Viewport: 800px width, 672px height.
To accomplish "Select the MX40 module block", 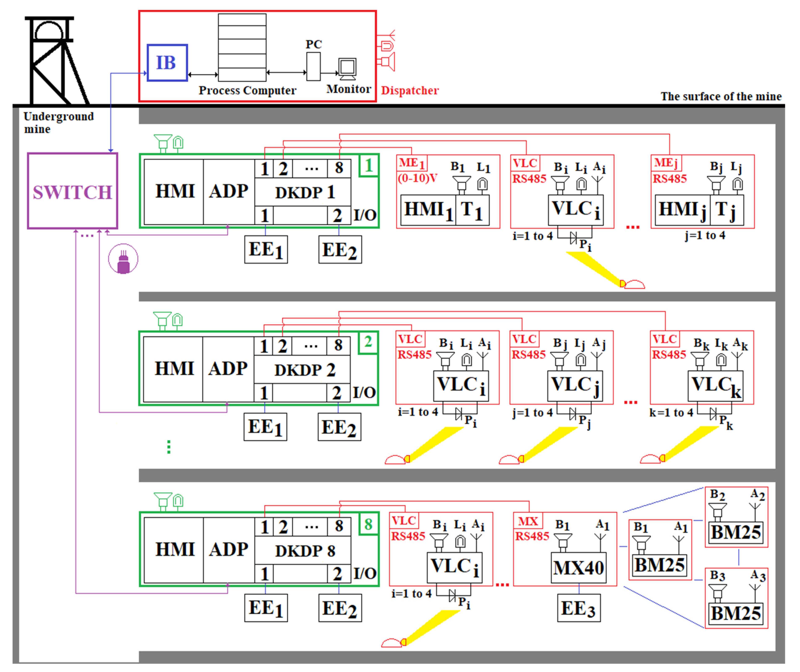I will click(578, 568).
